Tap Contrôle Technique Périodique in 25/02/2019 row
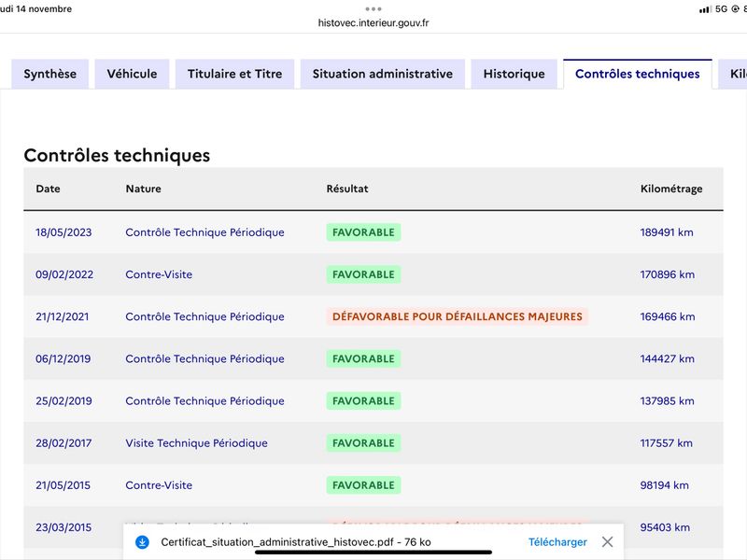The image size is (747, 560). [x=204, y=401]
